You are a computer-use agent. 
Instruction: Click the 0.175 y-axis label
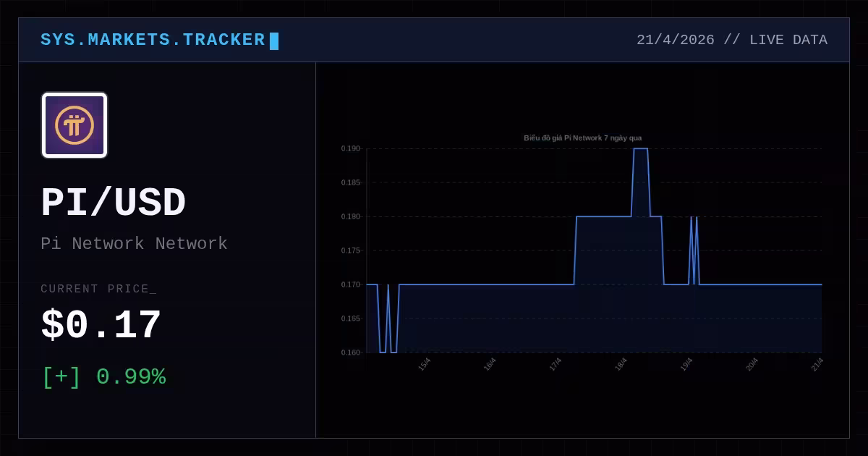[351, 250]
